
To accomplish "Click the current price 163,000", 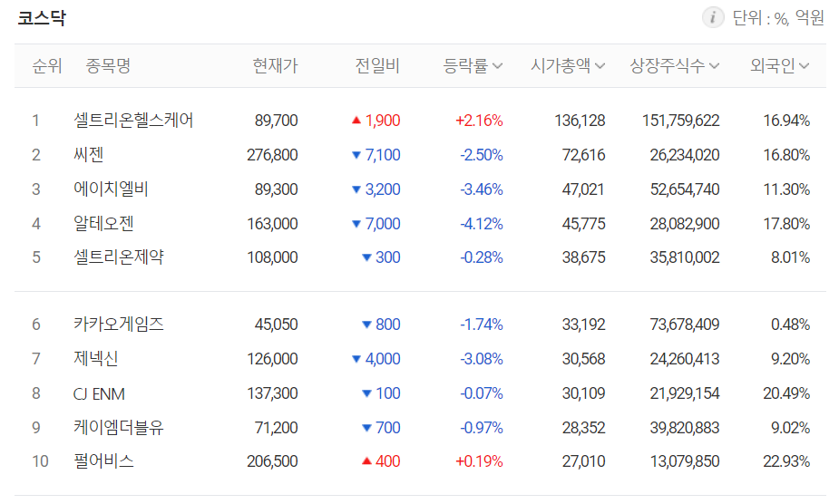I will (x=272, y=224).
